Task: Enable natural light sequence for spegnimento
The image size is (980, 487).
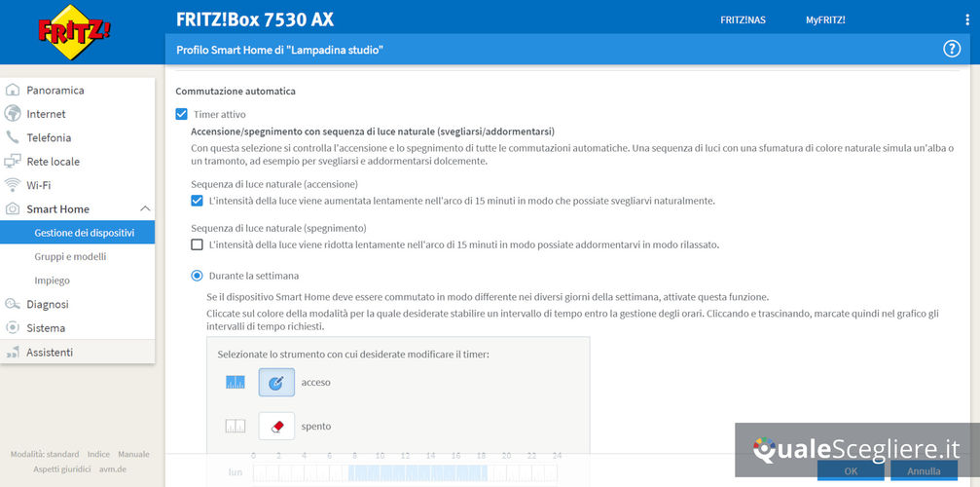Action: pos(198,244)
